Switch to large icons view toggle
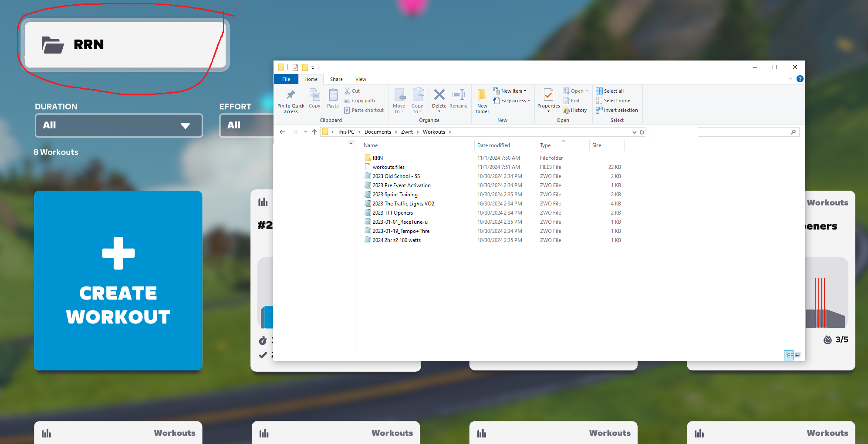This screenshot has width=868, height=444. point(798,355)
